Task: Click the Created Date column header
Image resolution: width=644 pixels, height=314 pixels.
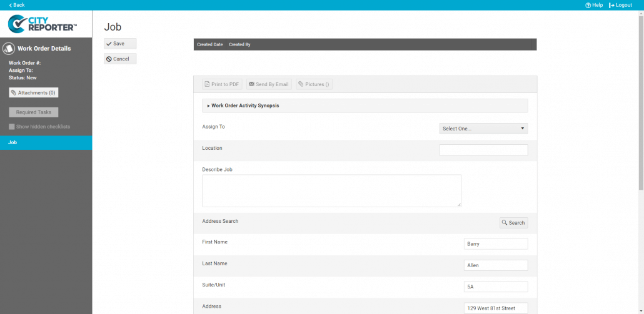Action: tap(210, 45)
